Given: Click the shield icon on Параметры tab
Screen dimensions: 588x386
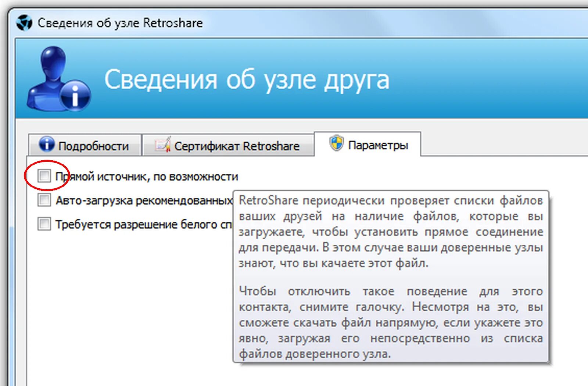Looking at the screenshot, I should point(336,143).
